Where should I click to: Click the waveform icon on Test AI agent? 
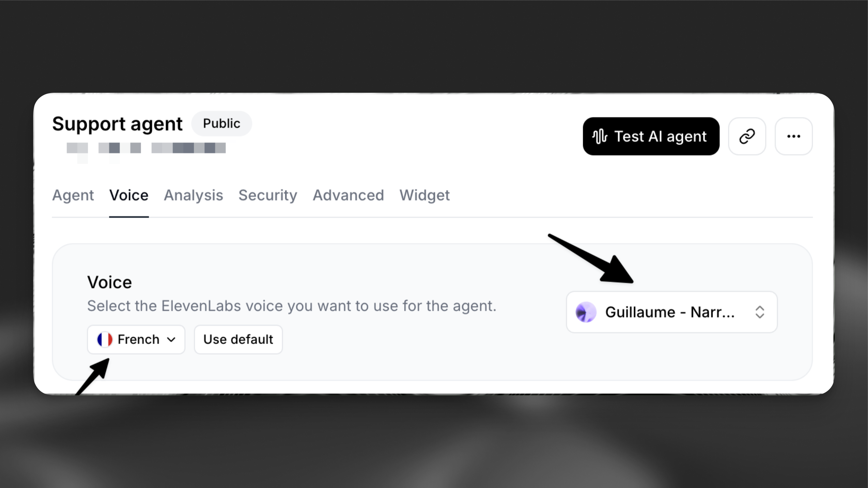[600, 136]
